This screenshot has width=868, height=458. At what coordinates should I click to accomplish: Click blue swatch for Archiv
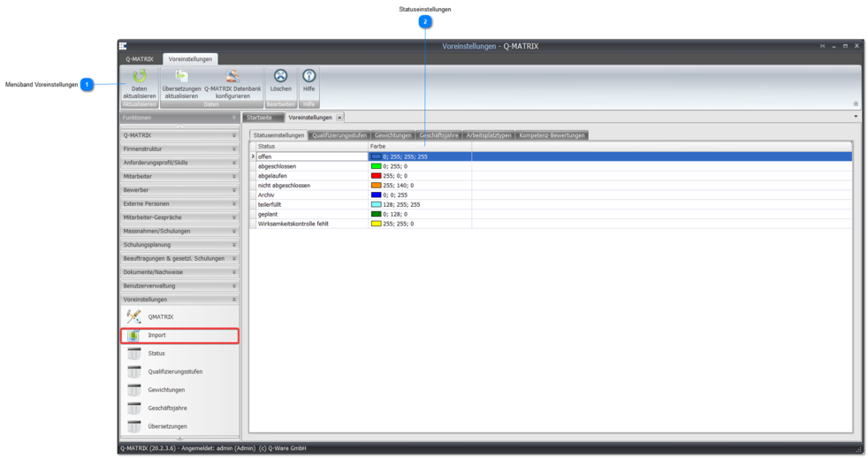(377, 195)
